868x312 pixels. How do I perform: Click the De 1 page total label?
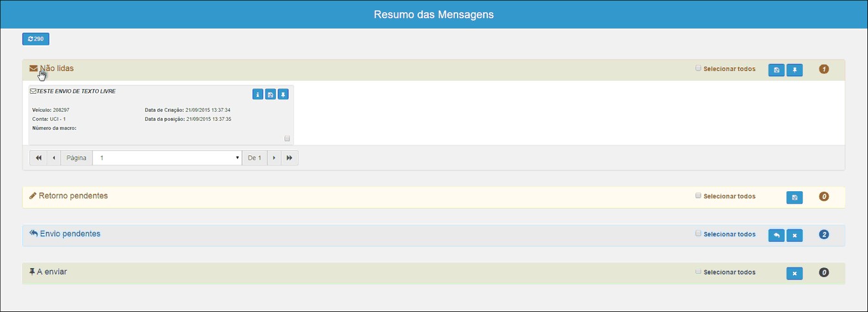255,158
